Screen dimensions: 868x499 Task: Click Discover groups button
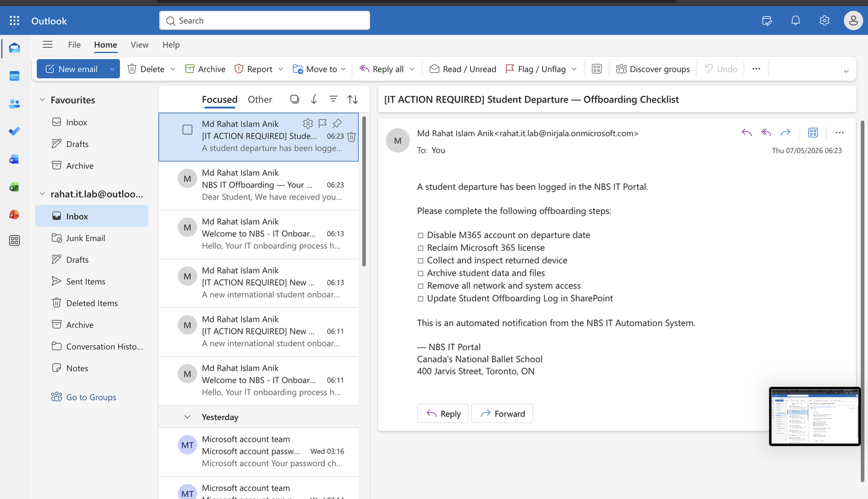(x=653, y=69)
